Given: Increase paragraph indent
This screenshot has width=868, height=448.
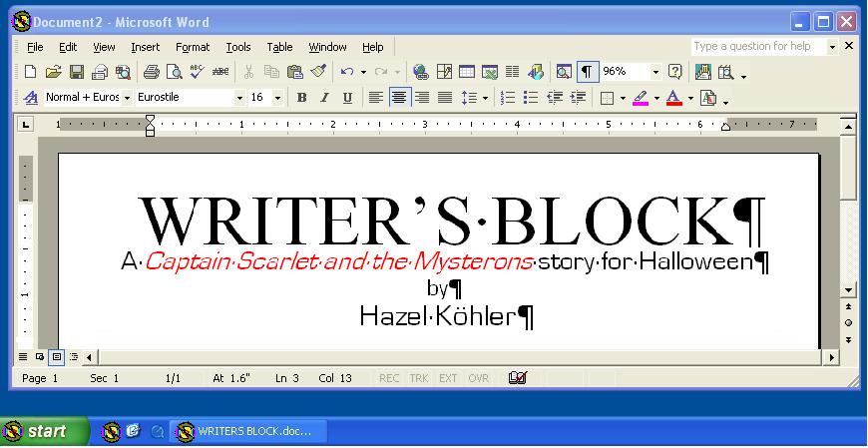Looking at the screenshot, I should pos(578,98).
